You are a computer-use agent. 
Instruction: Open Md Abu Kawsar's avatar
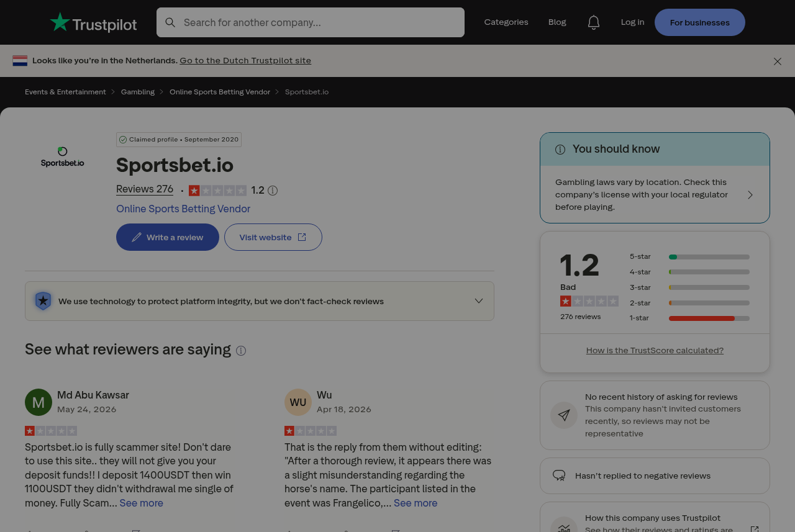pyautogui.click(x=39, y=402)
